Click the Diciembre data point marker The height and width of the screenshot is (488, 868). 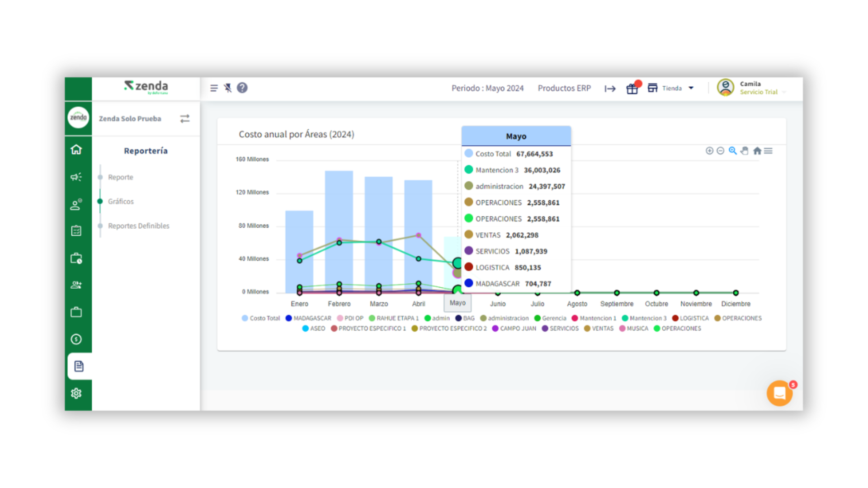click(x=736, y=293)
